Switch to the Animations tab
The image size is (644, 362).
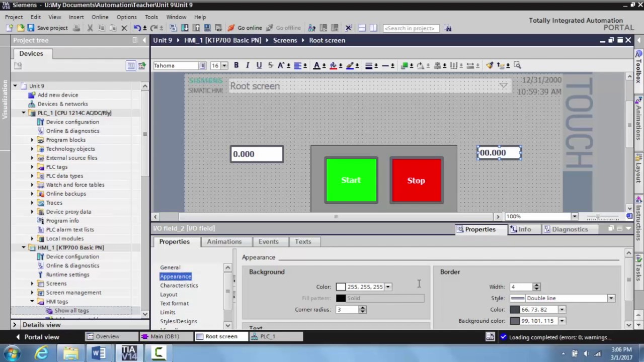tap(224, 242)
